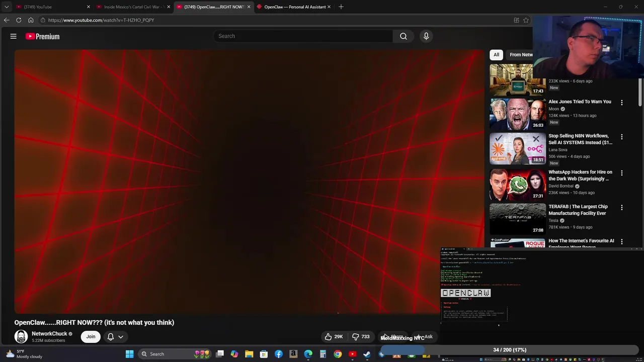
Task: Open options for TERAFAB video
Action: (x=622, y=208)
